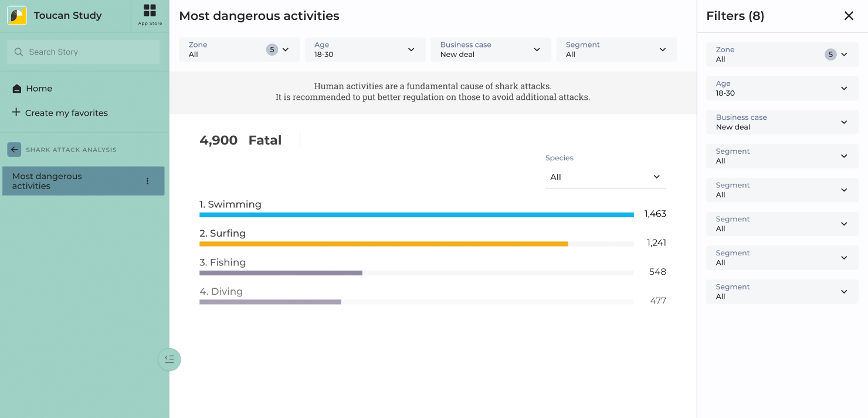This screenshot has height=418, width=868.
Task: Open the three-dot menu for Most dangerous activities
Action: pos(148,181)
